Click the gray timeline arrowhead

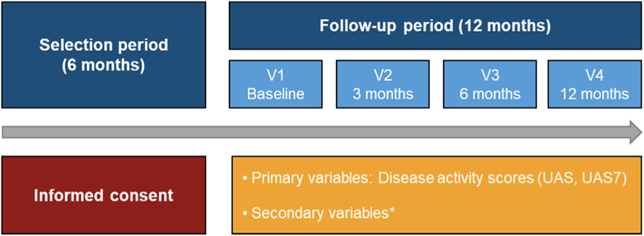pyautogui.click(x=635, y=132)
